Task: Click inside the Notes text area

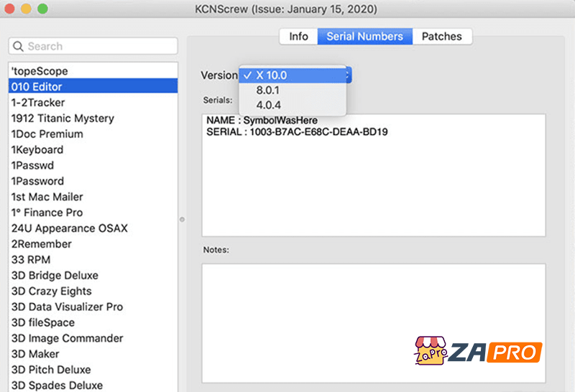Action: pos(373,323)
